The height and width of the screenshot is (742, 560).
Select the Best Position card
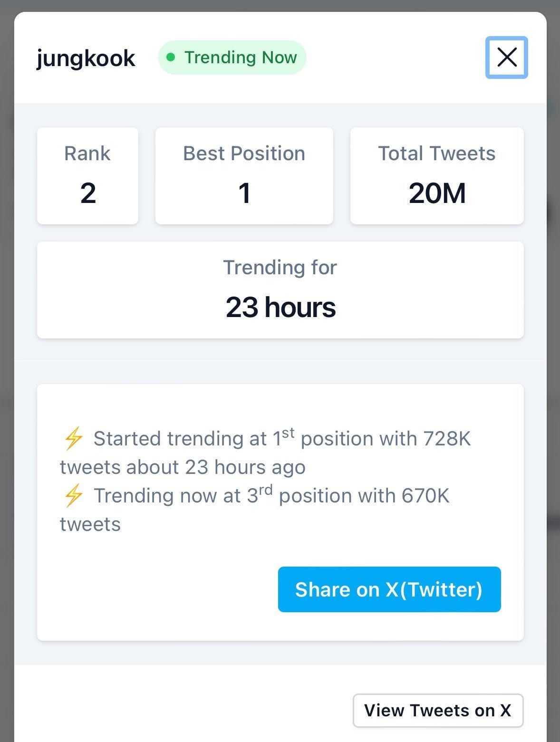point(244,176)
